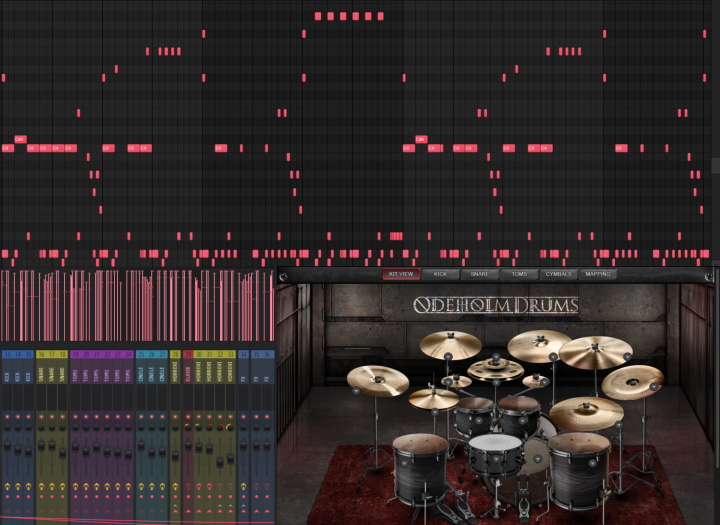The image size is (720, 525).
Task: Select mixer track 17 header
Action: click(x=52, y=354)
